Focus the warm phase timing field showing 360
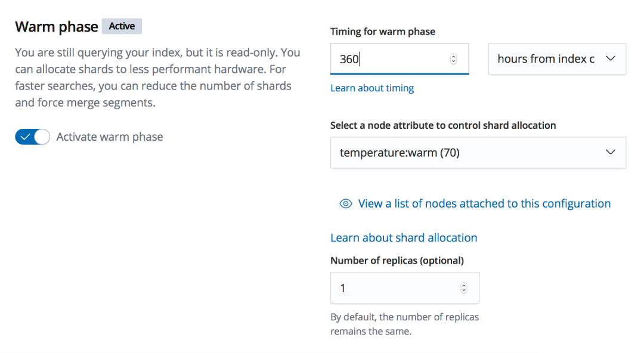This screenshot has width=644, height=353. (388, 59)
